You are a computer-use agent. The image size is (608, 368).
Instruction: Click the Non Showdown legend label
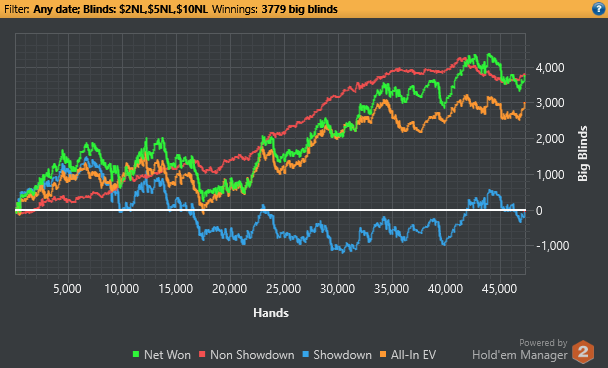252,354
